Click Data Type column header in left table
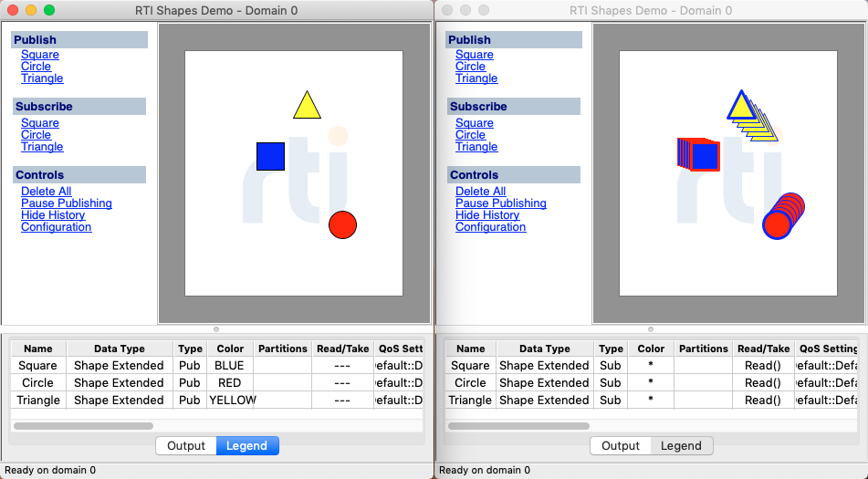Screen dimensions: 868x479 [x=119, y=349]
